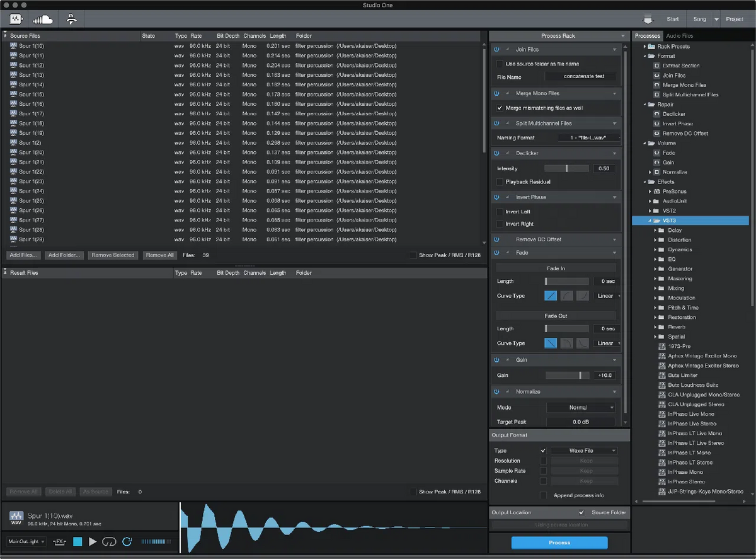
Task: Toggle the Declicker processor power switch
Action: coord(498,153)
